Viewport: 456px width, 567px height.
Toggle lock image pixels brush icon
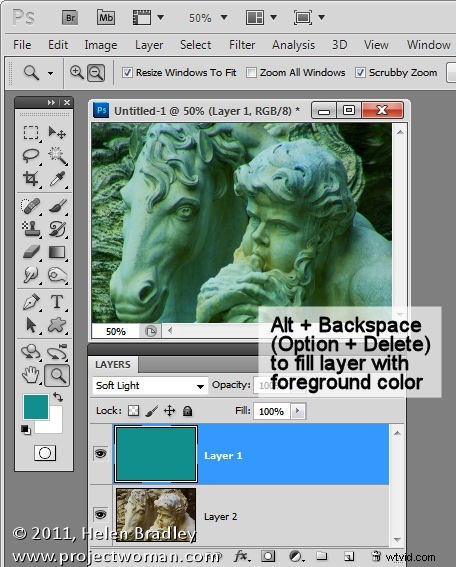tap(152, 411)
